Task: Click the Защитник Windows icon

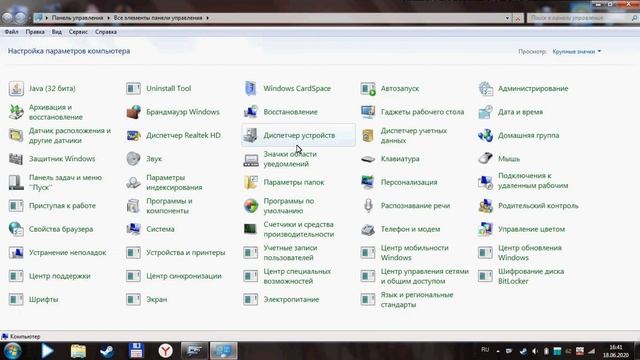Action: tap(16, 159)
